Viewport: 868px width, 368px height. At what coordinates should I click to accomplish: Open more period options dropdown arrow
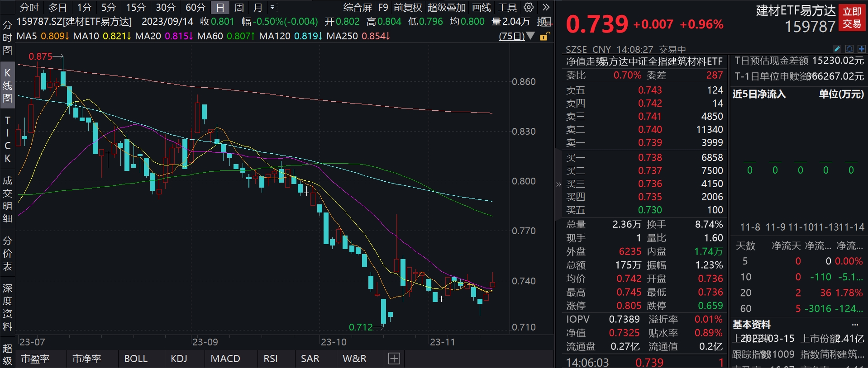(x=272, y=8)
